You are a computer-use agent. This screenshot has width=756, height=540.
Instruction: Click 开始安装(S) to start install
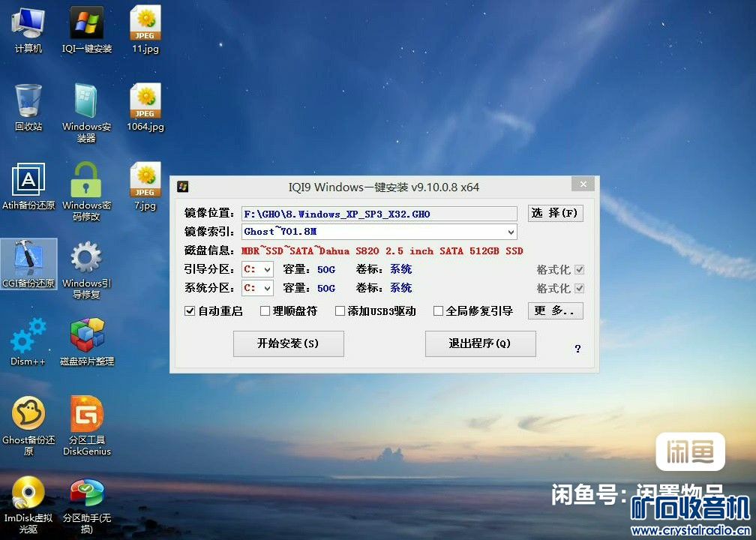pos(288,343)
